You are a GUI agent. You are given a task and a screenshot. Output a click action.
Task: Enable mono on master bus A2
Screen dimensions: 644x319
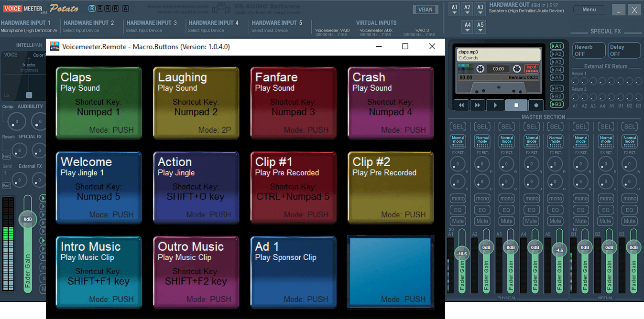pos(482,198)
